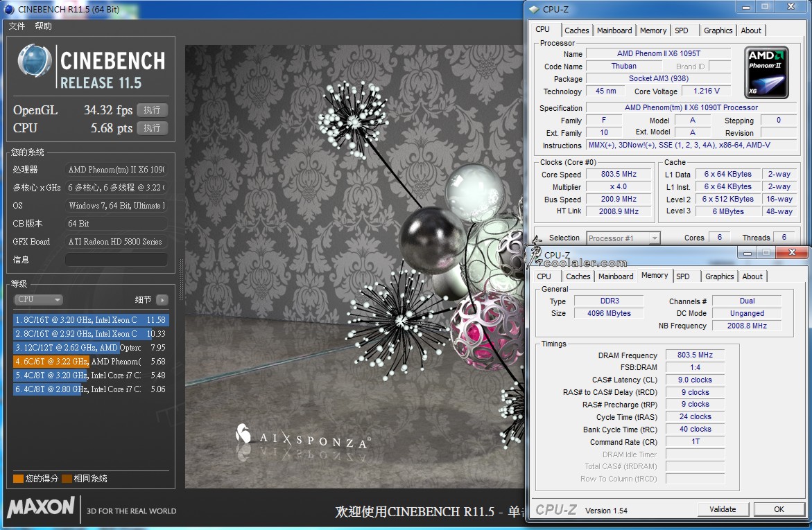Click the Cycle Time (tRAS) value 24 clocks
Screen dimensions: 812x530
click(x=695, y=416)
